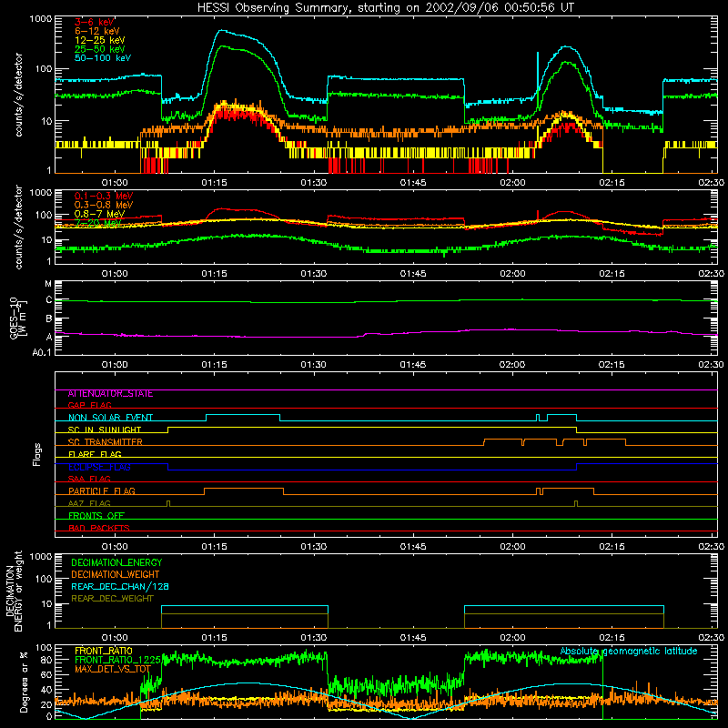728x728 pixels.
Task: Click the "01:15" time tick under the keV panel
Action: point(214,183)
